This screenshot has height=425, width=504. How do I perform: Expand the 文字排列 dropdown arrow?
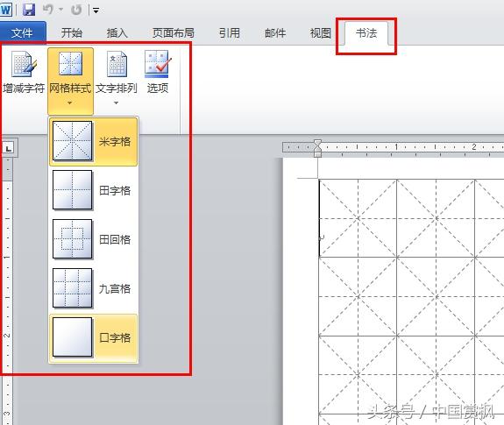click(x=116, y=103)
